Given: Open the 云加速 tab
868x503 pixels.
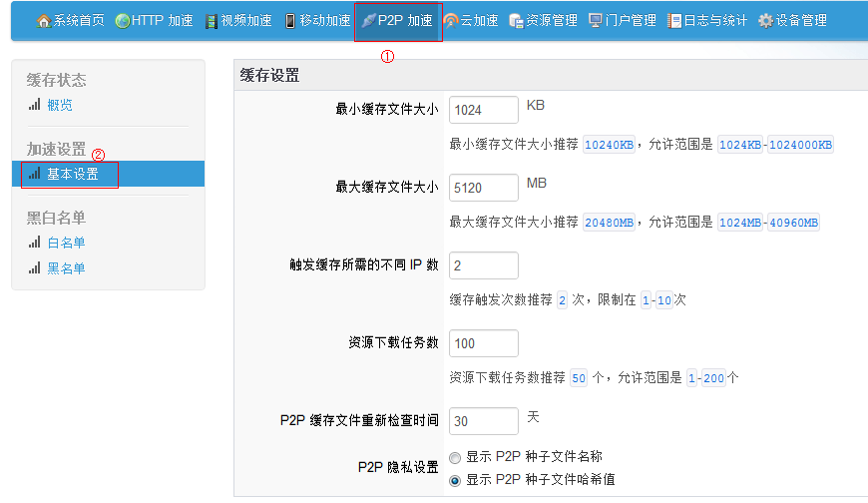Looking at the screenshot, I should 472,21.
